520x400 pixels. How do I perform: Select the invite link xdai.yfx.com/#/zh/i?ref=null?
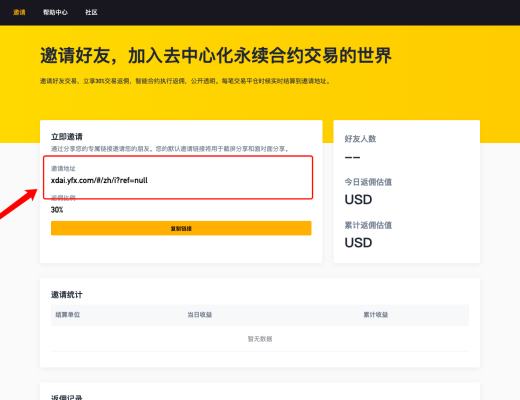(x=99, y=180)
